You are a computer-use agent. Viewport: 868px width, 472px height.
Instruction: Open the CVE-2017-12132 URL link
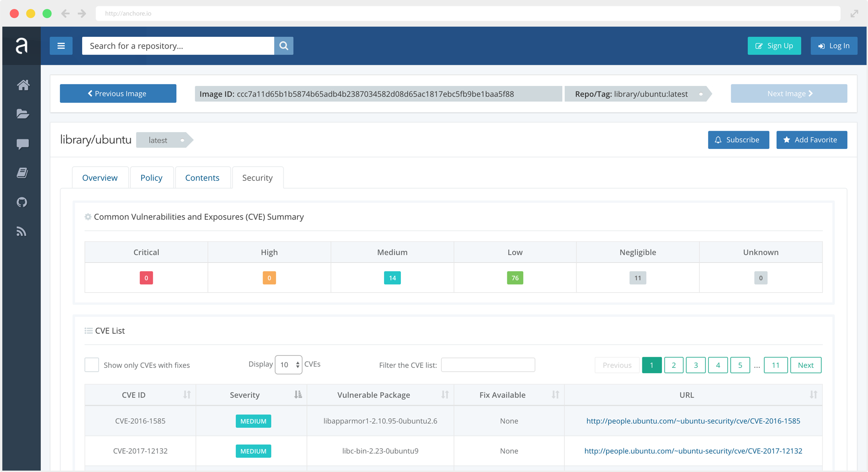pyautogui.click(x=693, y=451)
